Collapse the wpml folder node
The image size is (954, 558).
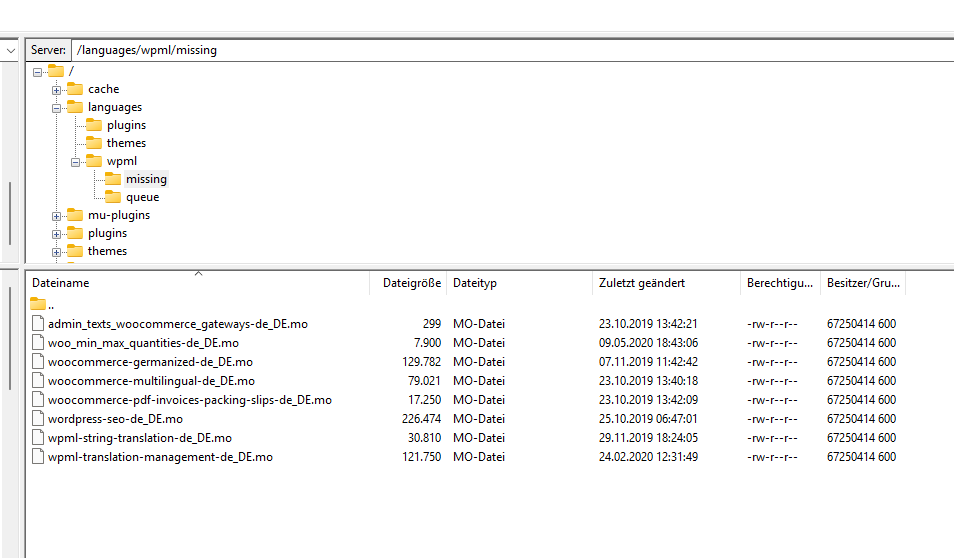[x=75, y=162]
